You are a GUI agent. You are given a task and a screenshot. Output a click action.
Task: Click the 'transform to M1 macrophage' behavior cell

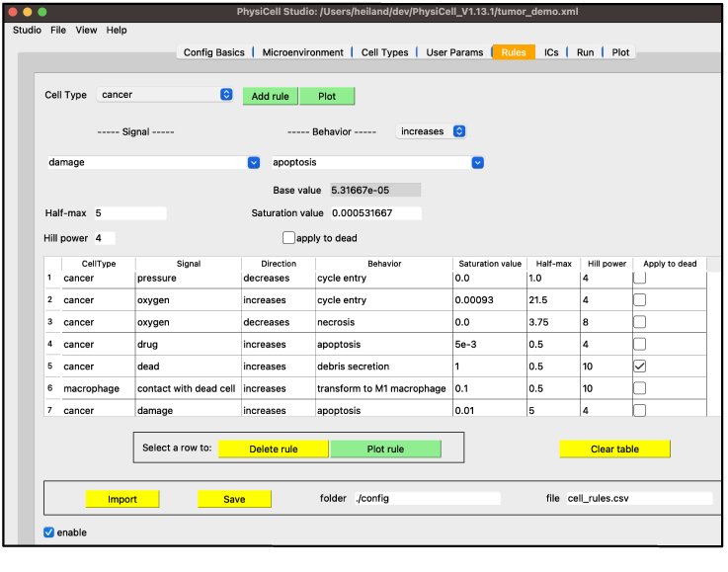tap(383, 388)
